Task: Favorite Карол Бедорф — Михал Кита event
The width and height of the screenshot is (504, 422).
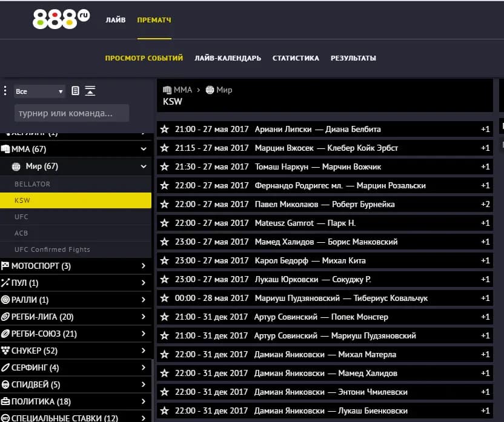Action: pyautogui.click(x=165, y=260)
